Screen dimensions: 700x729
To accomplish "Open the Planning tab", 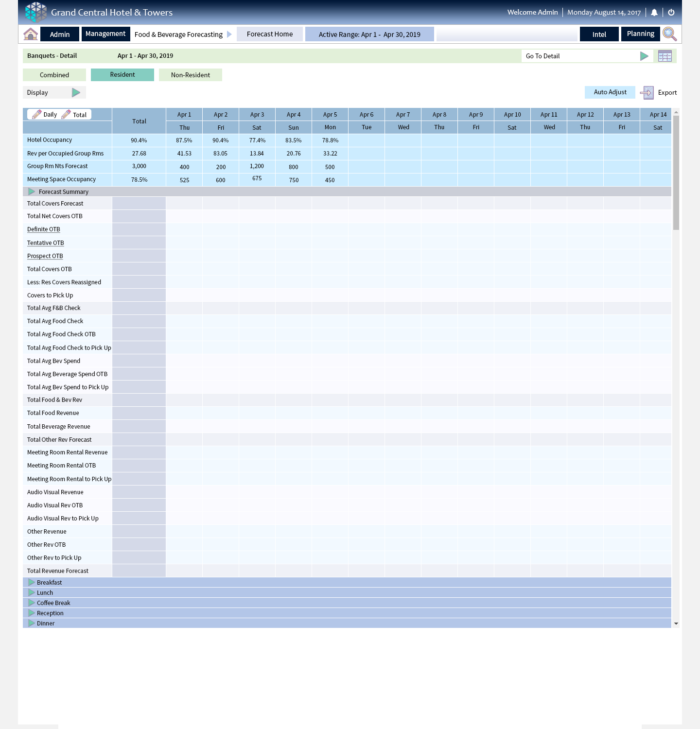I will click(x=640, y=34).
